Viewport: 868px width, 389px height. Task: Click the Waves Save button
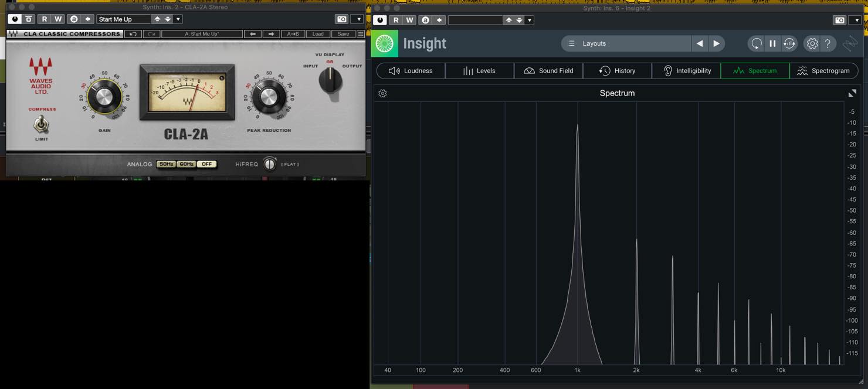[343, 34]
